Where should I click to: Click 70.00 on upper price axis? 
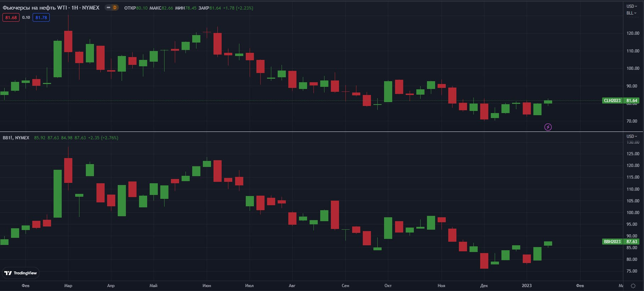click(632, 121)
